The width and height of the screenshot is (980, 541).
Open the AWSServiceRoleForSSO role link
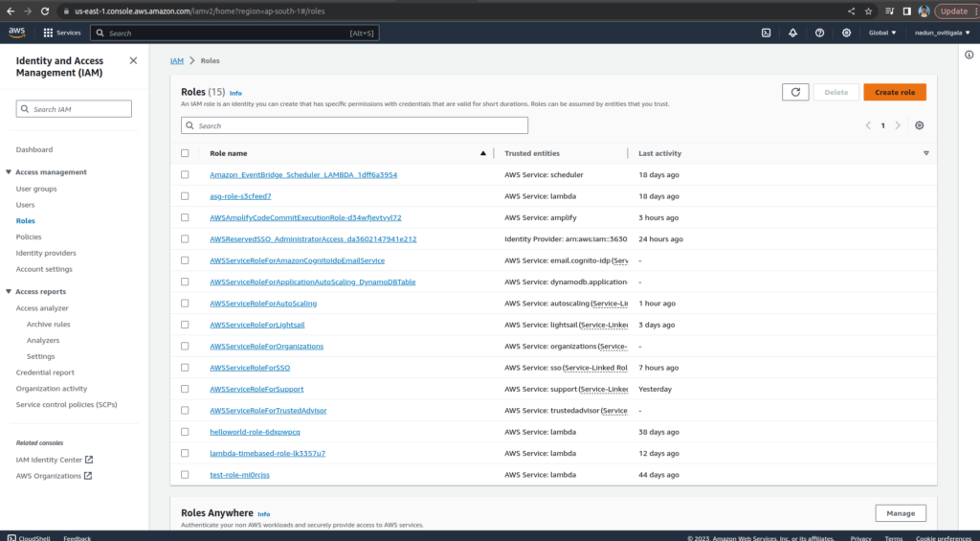[x=250, y=368]
